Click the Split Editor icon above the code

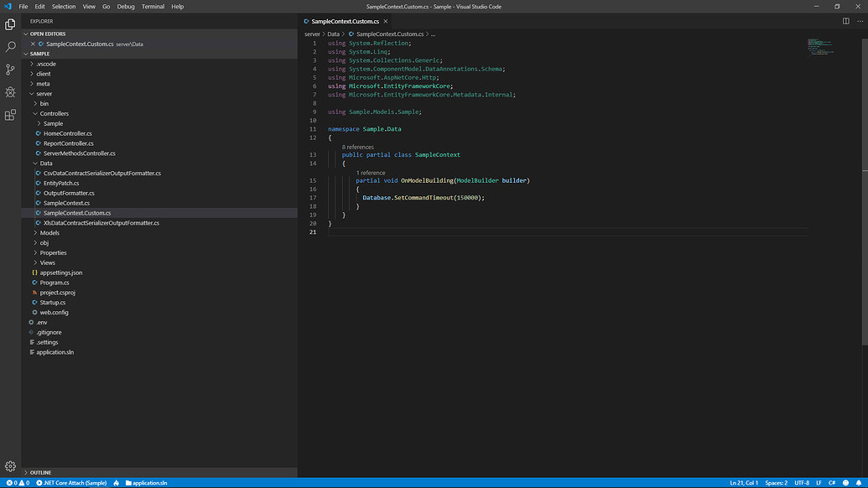(846, 21)
